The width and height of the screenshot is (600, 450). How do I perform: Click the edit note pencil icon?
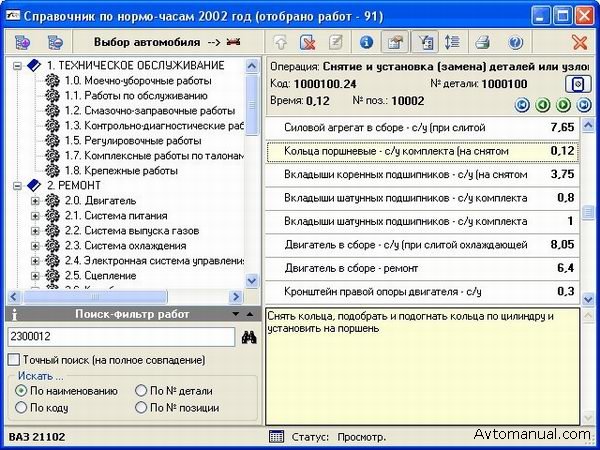pyautogui.click(x=336, y=42)
